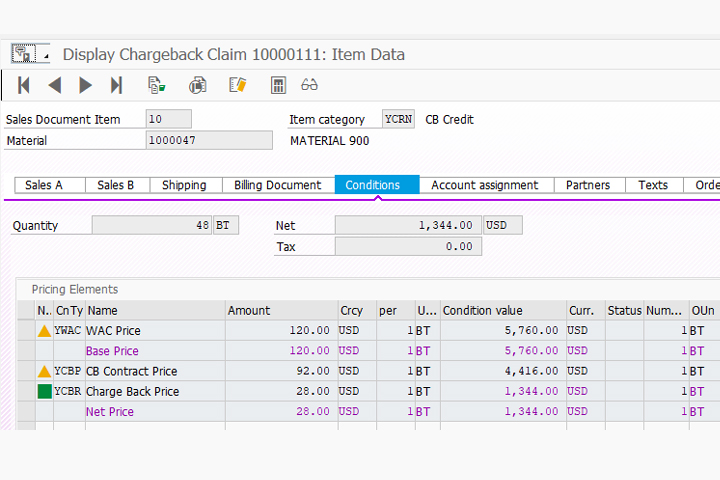The width and height of the screenshot is (720, 480).
Task: Select the Charge Back Price row name
Action: click(132, 391)
